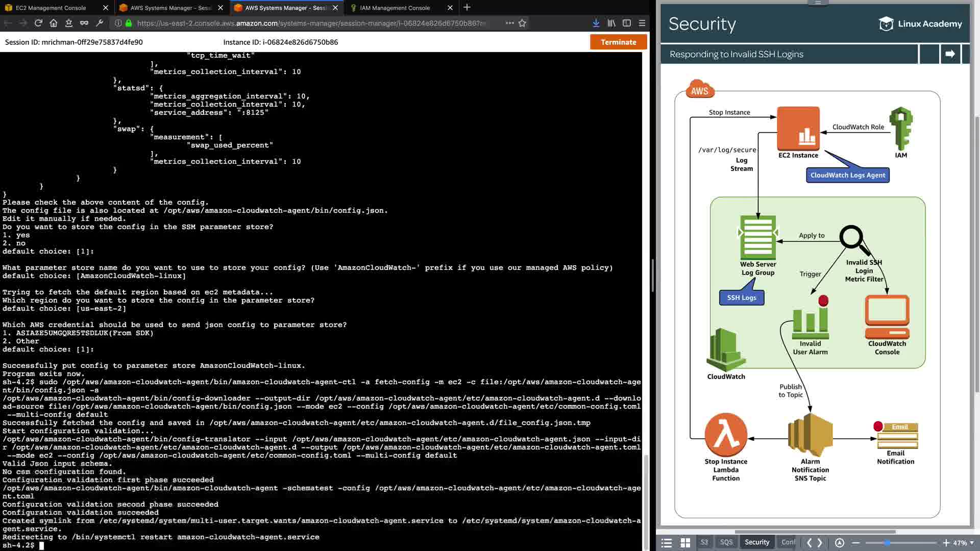Viewport: 980px width, 551px height.
Task: Switch to IAM Management Console tab
Action: (x=395, y=8)
